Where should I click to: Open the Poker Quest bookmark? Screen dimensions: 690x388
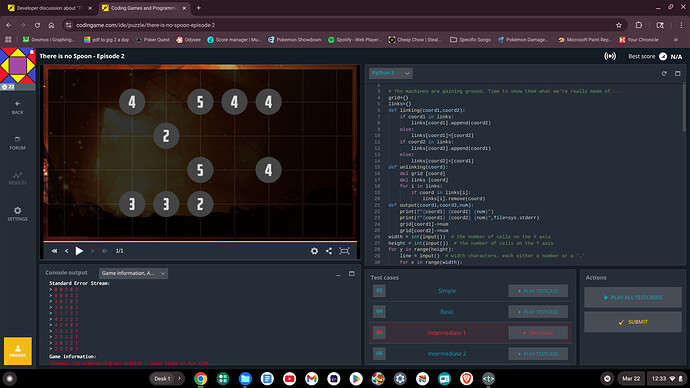coord(153,40)
